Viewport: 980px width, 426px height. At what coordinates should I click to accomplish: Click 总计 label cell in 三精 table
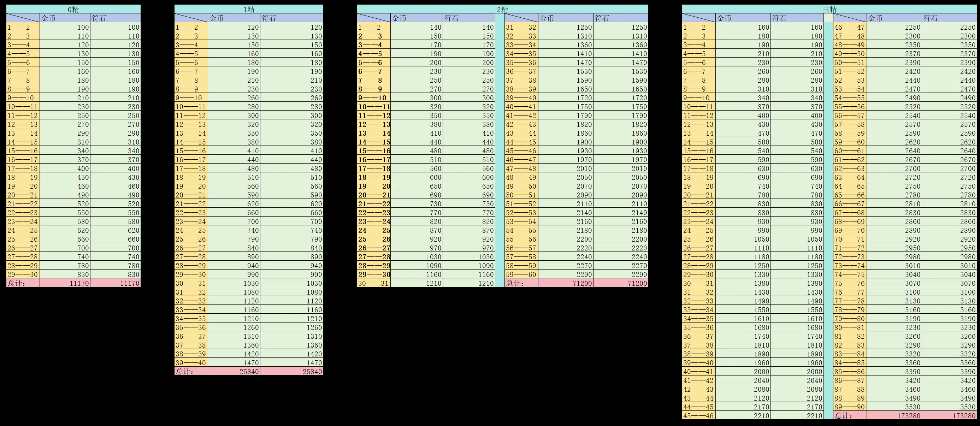[850, 416]
